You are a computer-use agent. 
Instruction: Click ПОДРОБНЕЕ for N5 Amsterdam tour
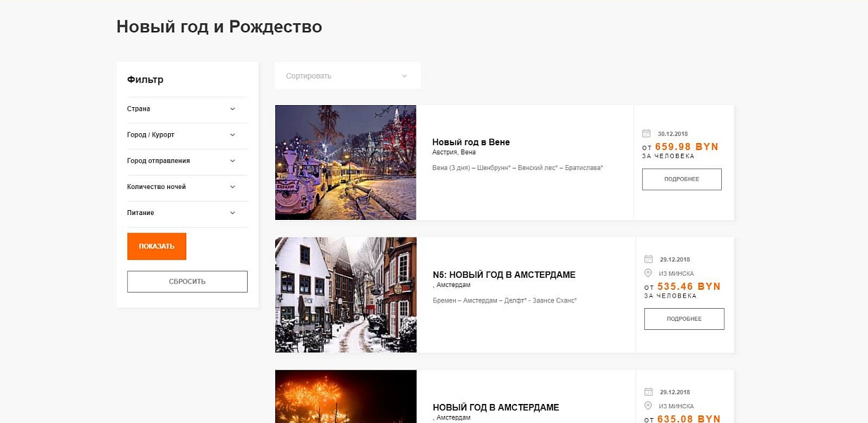[x=684, y=319]
